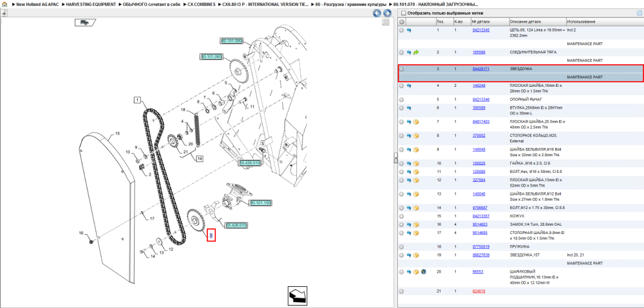
Task: Go to next diagram with right arrow
Action: tap(386, 13)
